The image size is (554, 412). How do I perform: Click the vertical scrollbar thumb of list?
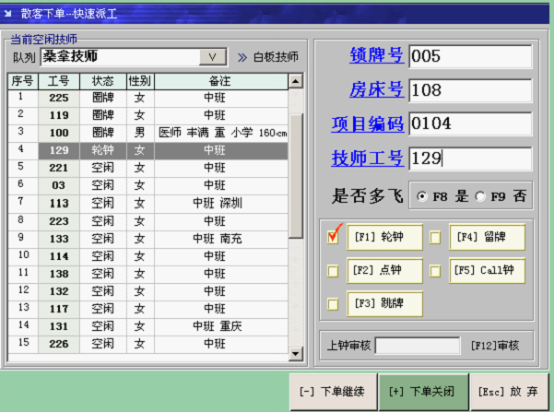[295, 176]
